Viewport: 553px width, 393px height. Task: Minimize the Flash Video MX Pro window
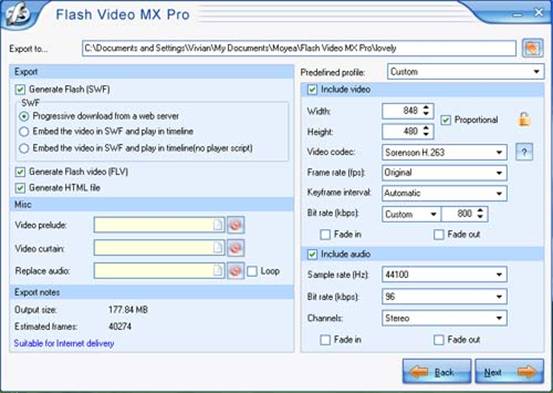(517, 14)
